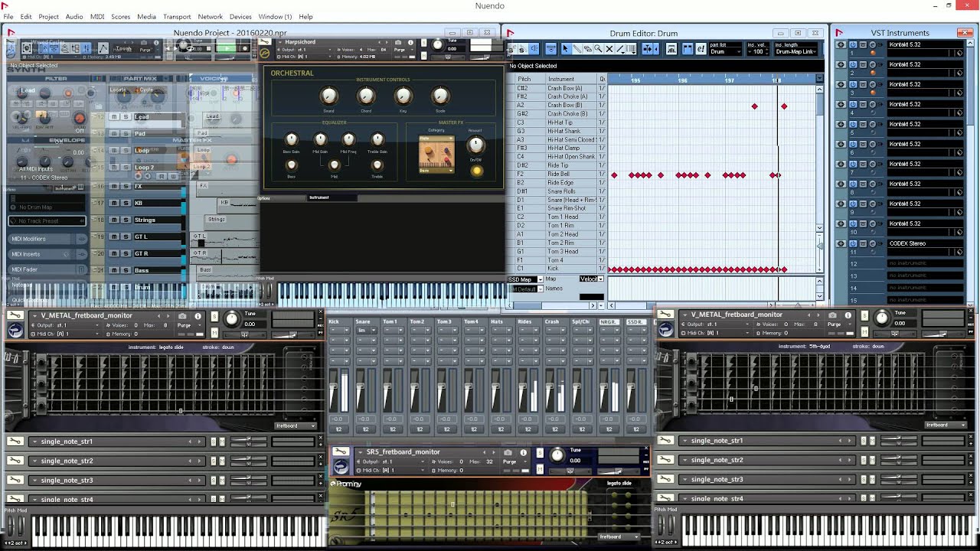Click the No Track Preset field

tap(47, 221)
